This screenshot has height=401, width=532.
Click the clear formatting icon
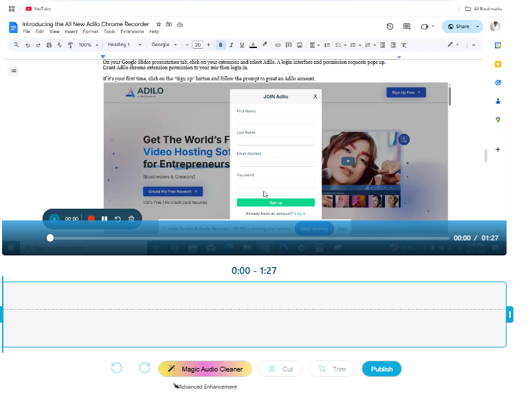[x=403, y=45]
